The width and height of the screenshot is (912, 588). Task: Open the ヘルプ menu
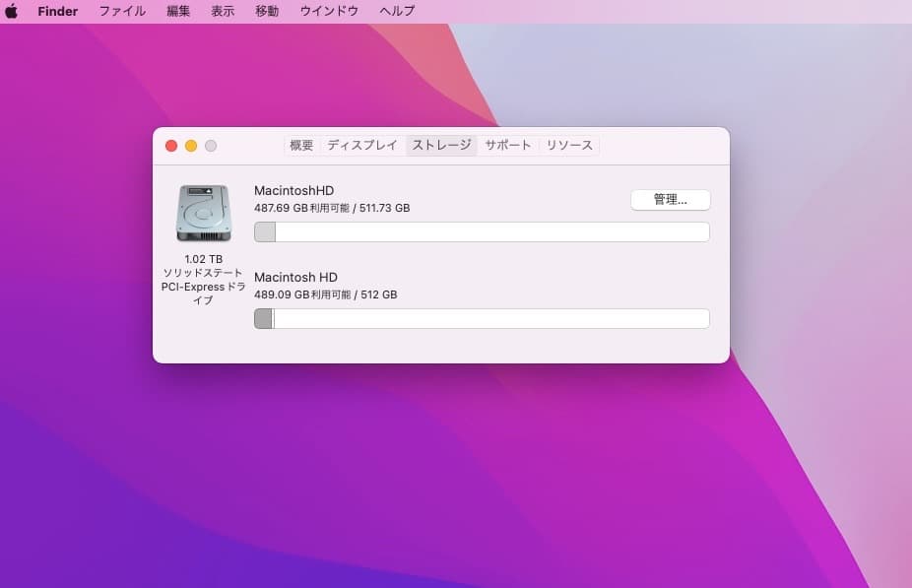395,11
